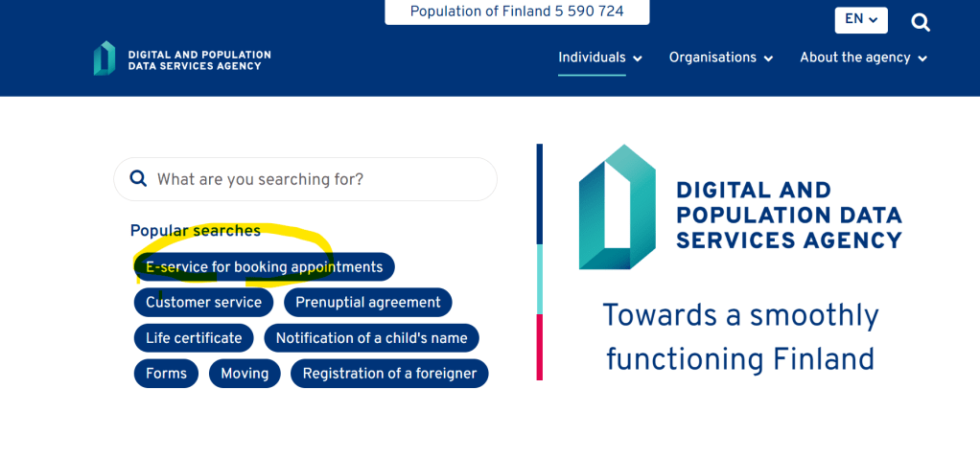Select E-service for booking appointments
The width and height of the screenshot is (980, 457).
(x=264, y=267)
